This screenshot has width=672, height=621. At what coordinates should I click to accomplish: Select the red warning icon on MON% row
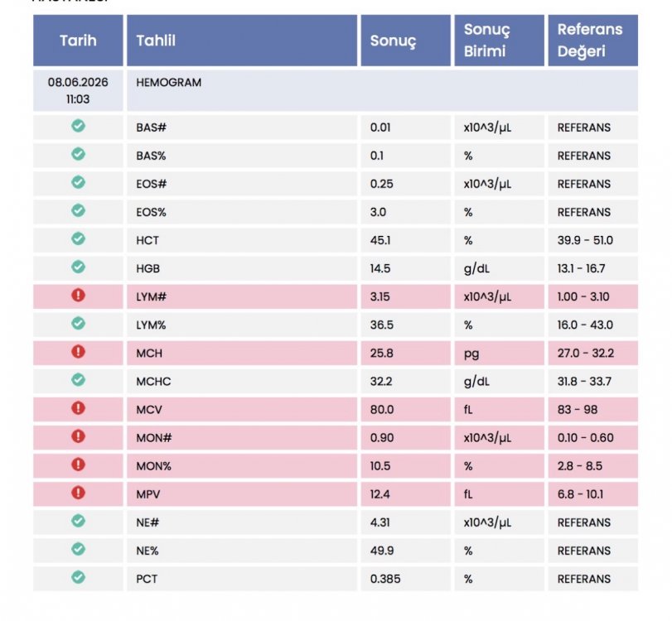[78, 465]
